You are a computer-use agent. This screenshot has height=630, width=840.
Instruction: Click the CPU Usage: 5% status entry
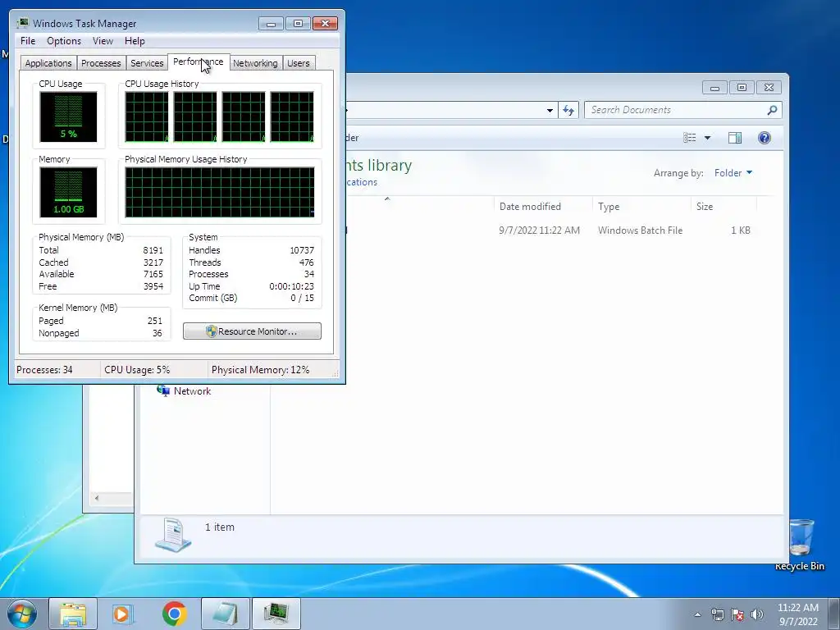(x=137, y=370)
